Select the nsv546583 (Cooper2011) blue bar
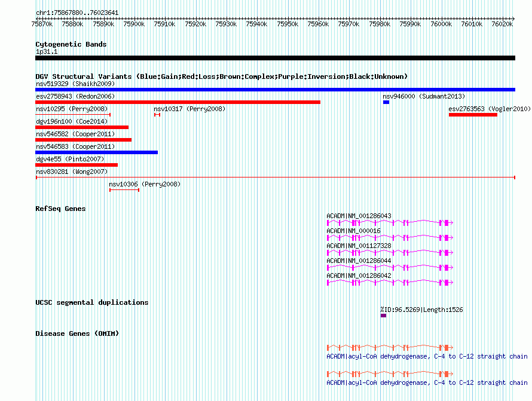Image resolution: width=532 pixels, height=401 pixels. click(x=97, y=152)
